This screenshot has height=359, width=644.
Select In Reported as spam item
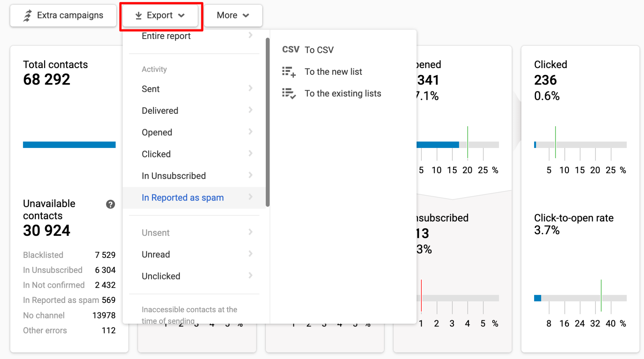click(x=183, y=198)
